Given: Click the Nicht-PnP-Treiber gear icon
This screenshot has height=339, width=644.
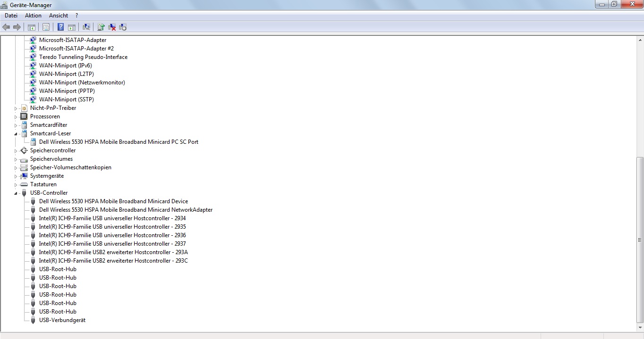Looking at the screenshot, I should click(x=24, y=107).
